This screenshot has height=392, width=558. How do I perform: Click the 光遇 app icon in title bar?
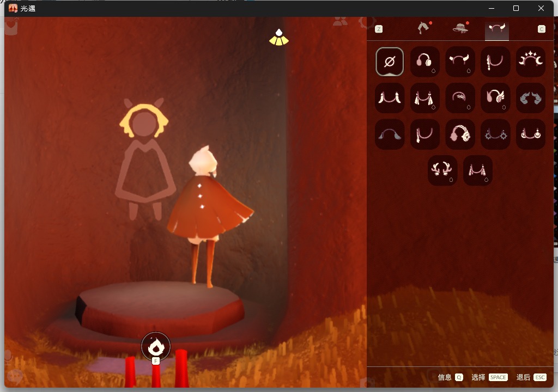(x=13, y=8)
